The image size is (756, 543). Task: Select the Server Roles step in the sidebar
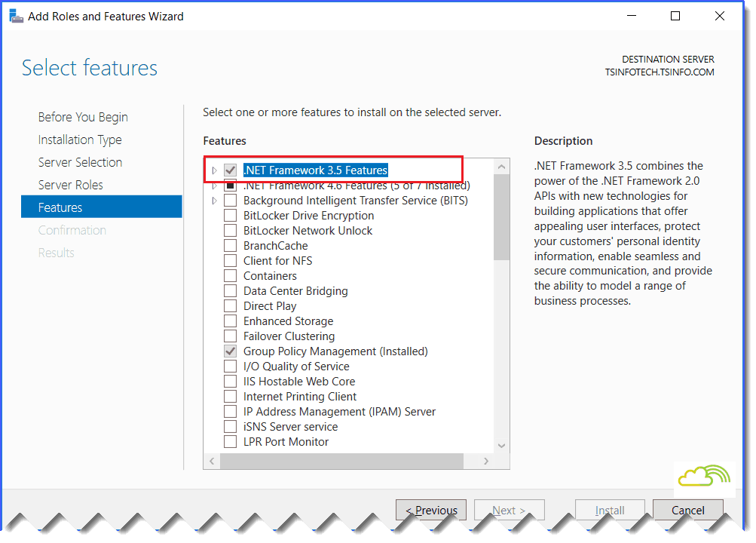pos(70,184)
